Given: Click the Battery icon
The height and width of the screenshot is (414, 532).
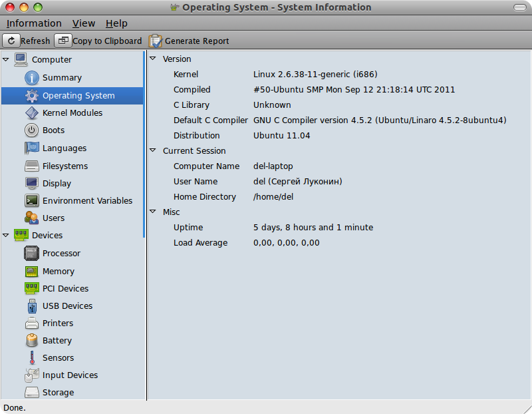Looking at the screenshot, I should click(x=31, y=340).
